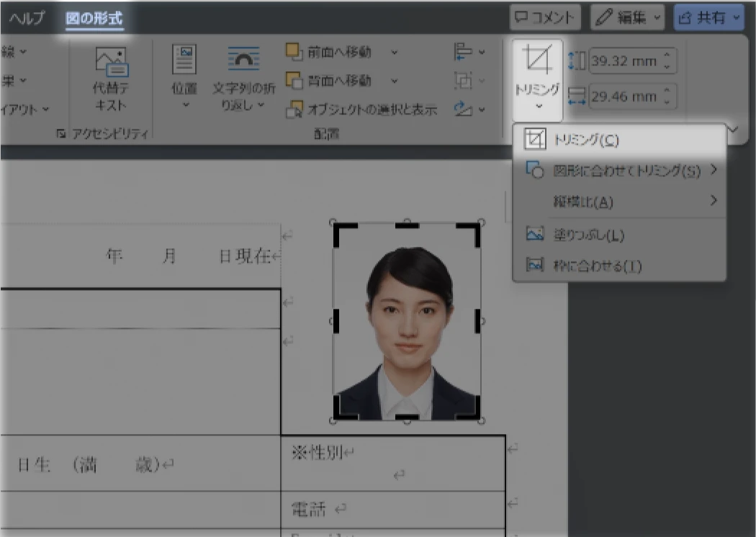
Task: Click the コメント (Comments) icon
Action: 544,17
